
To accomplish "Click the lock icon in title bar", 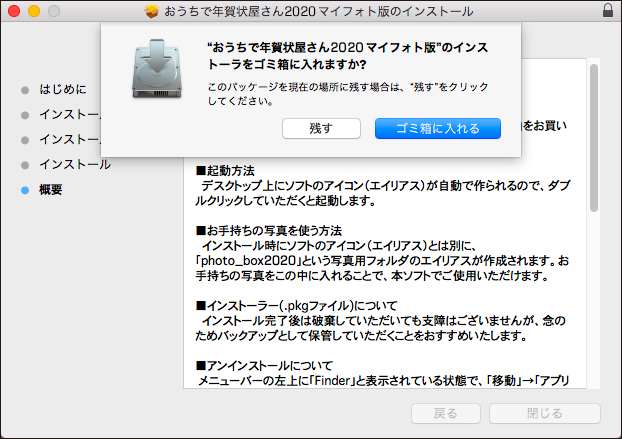I will 608,10.
